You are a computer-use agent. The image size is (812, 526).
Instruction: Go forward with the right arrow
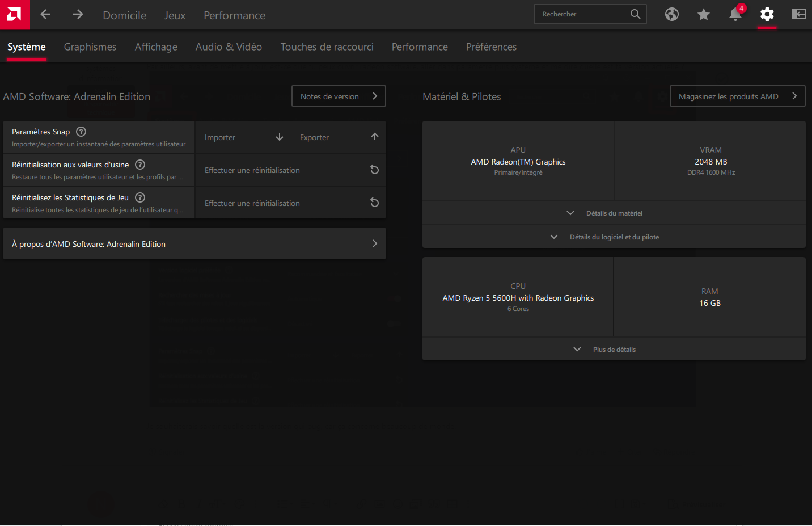point(78,14)
